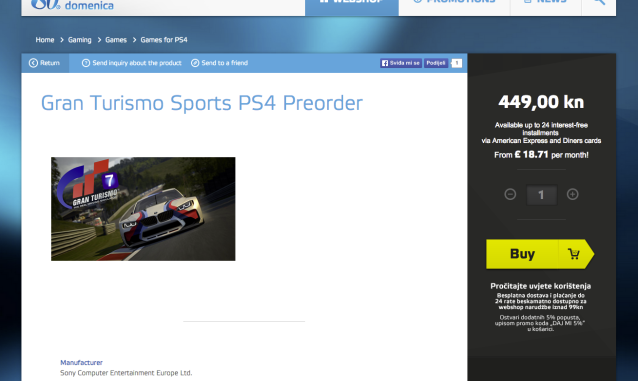
Task: Click the quantity input field
Action: click(541, 195)
